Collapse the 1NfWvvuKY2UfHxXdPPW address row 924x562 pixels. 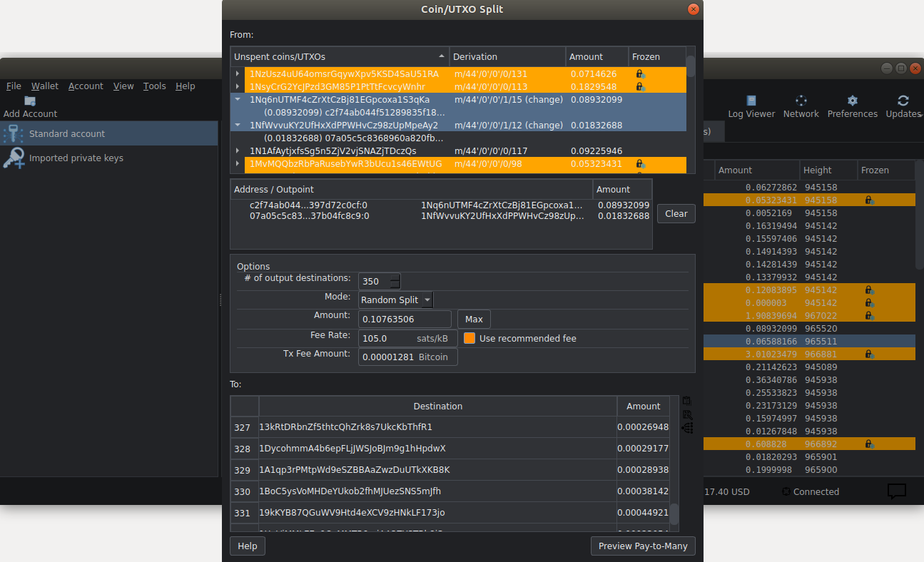(238, 125)
